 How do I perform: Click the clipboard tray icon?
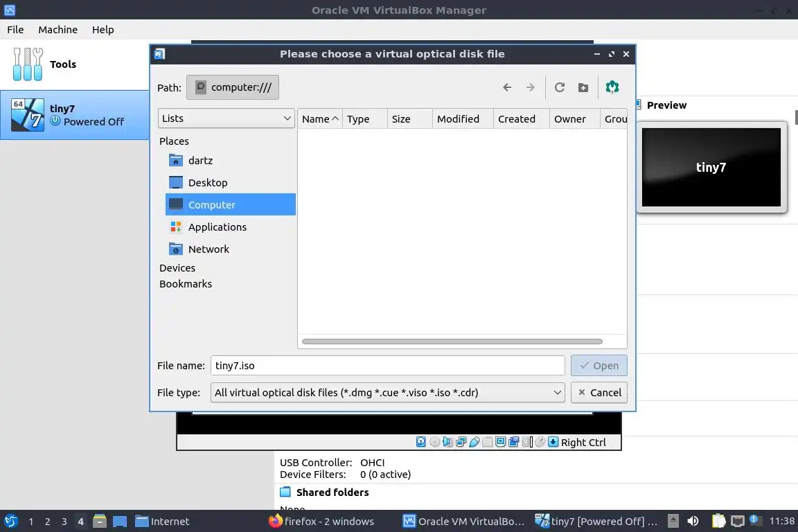click(718, 521)
